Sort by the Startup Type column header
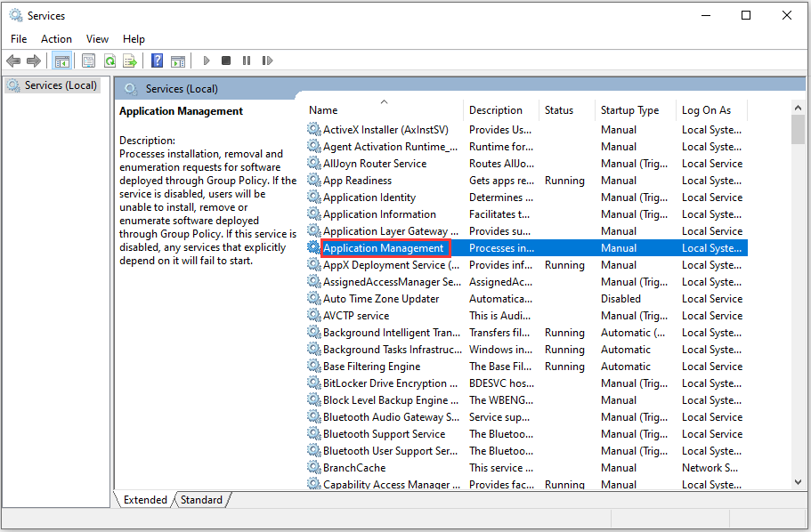811x532 pixels. [x=635, y=110]
